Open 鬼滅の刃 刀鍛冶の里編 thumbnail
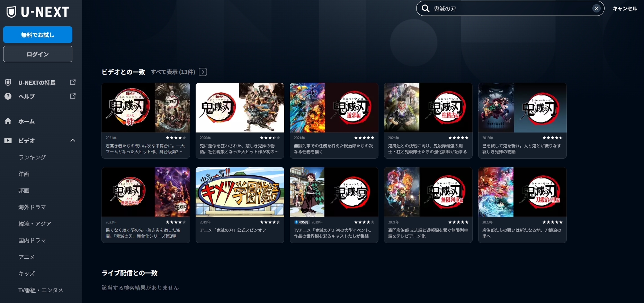Viewport: 644px width, 303px height. point(522,192)
